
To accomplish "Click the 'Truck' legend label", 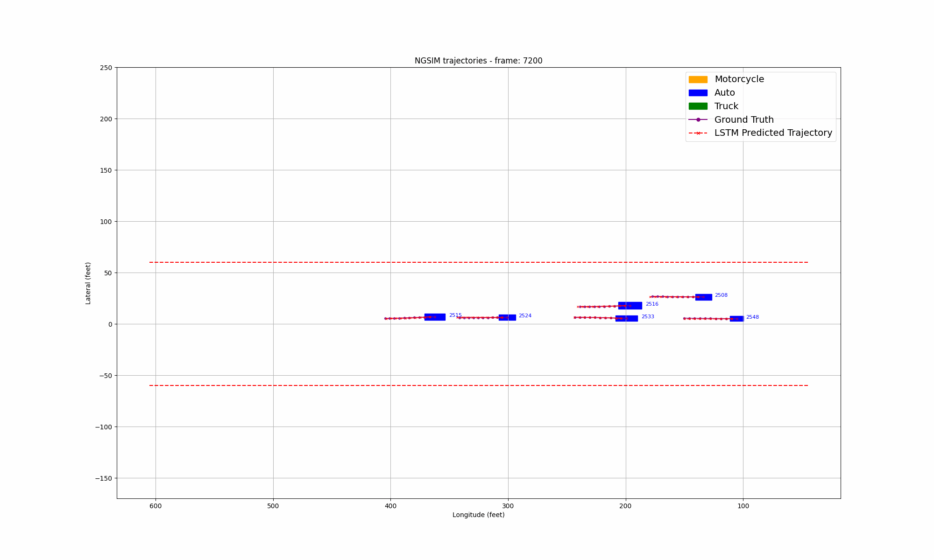I will [x=726, y=106].
